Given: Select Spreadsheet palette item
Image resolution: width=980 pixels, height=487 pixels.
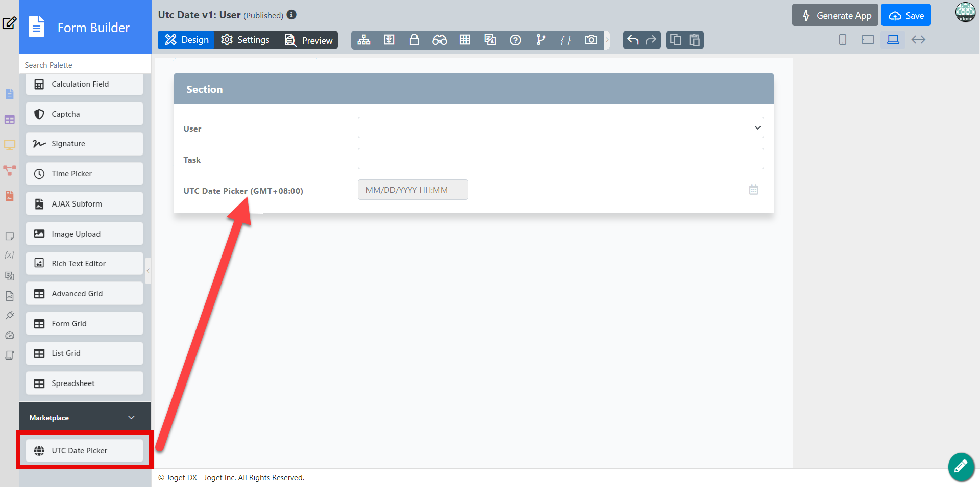Looking at the screenshot, I should pyautogui.click(x=84, y=383).
